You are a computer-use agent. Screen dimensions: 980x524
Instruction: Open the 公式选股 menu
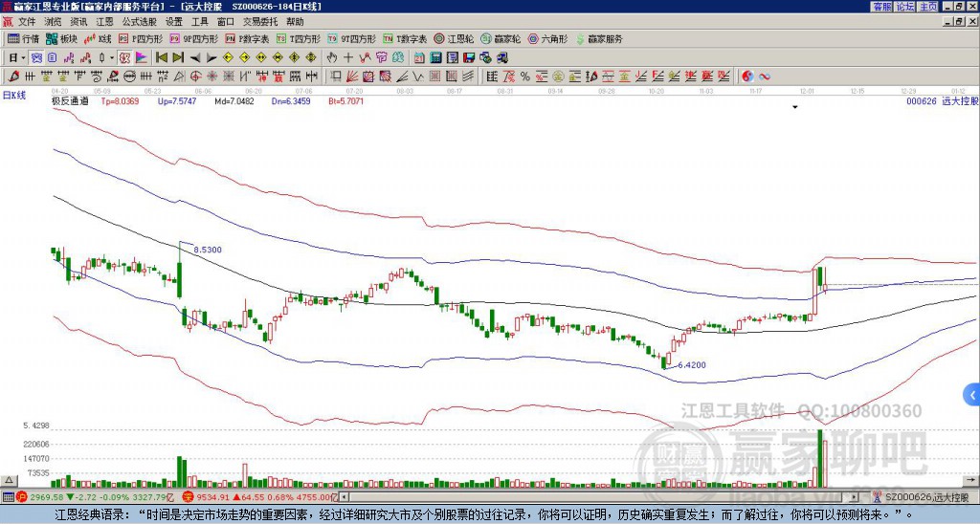pyautogui.click(x=140, y=22)
